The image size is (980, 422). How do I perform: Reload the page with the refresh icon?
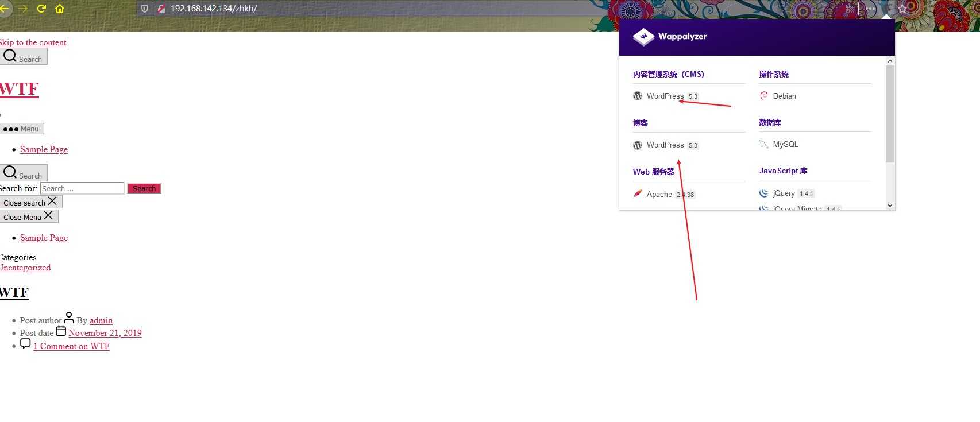(41, 9)
